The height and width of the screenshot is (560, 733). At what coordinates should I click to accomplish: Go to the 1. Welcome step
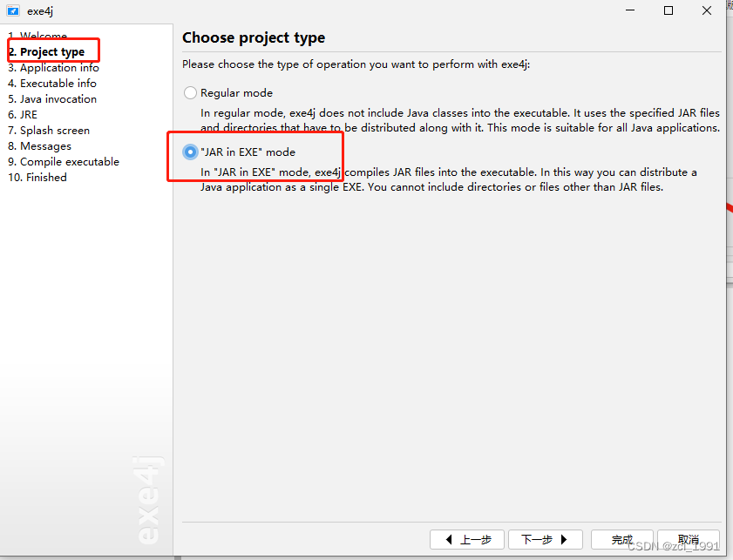tap(37, 36)
